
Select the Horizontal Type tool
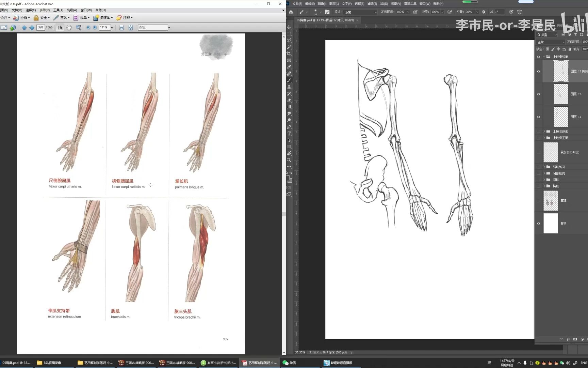tap(289, 134)
